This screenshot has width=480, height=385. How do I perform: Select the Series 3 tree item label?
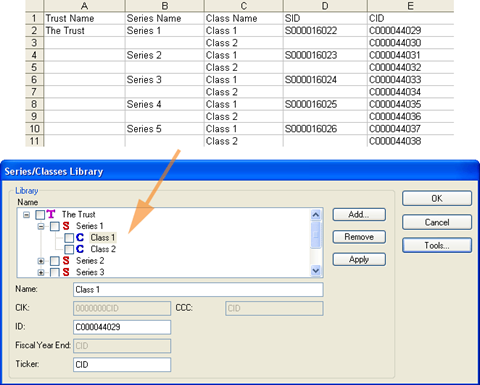pyautogui.click(x=90, y=272)
